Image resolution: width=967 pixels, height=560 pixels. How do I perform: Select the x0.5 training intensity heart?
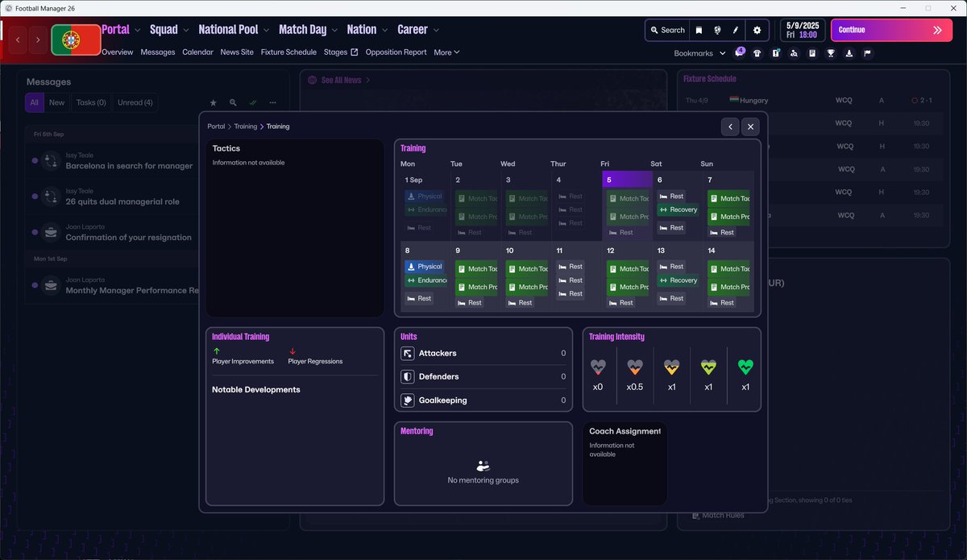pos(635,367)
